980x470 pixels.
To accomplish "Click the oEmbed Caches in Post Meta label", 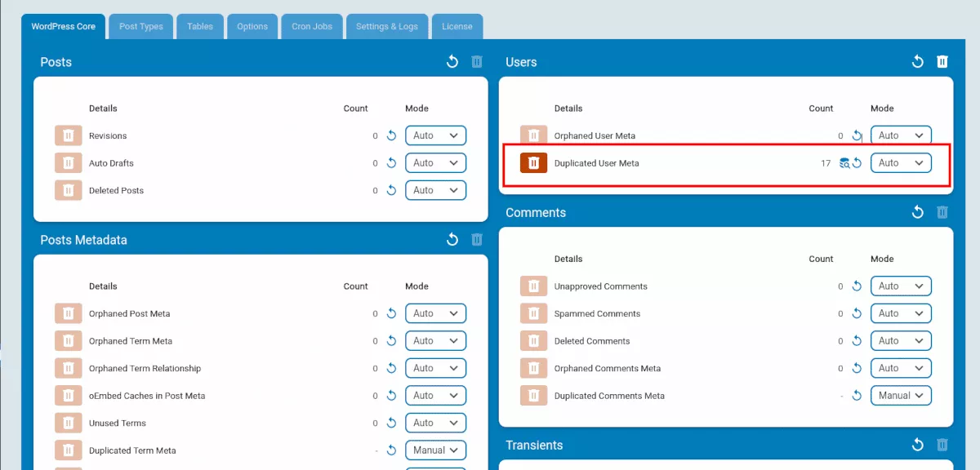I will (147, 396).
